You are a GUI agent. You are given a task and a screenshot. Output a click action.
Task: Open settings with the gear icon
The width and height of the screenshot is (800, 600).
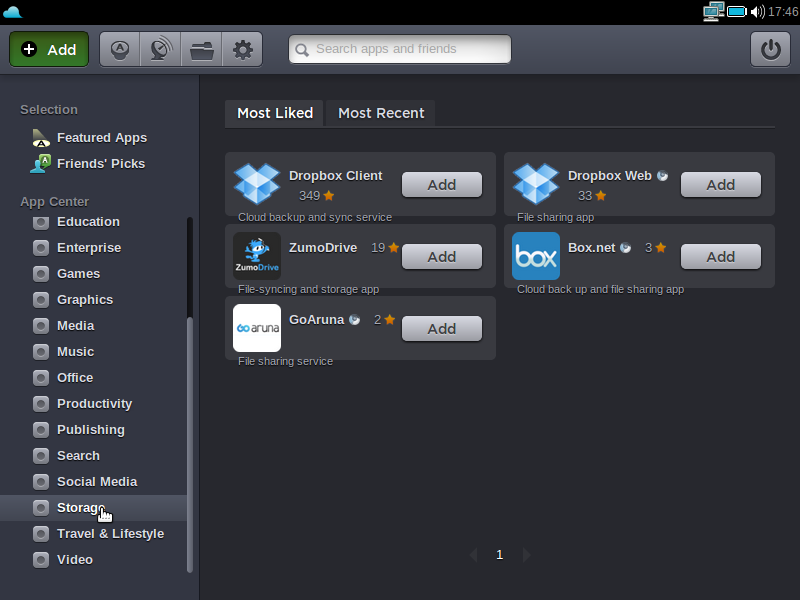(x=242, y=49)
